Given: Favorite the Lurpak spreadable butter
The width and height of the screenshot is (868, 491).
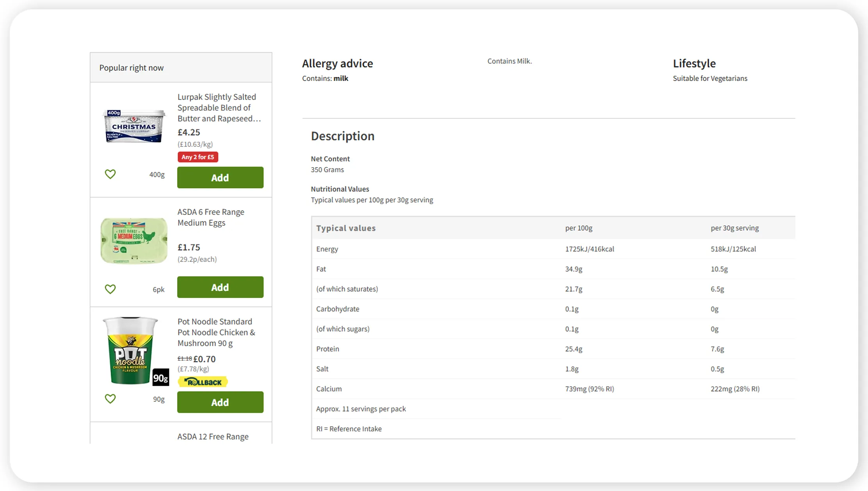Looking at the screenshot, I should coord(110,174).
